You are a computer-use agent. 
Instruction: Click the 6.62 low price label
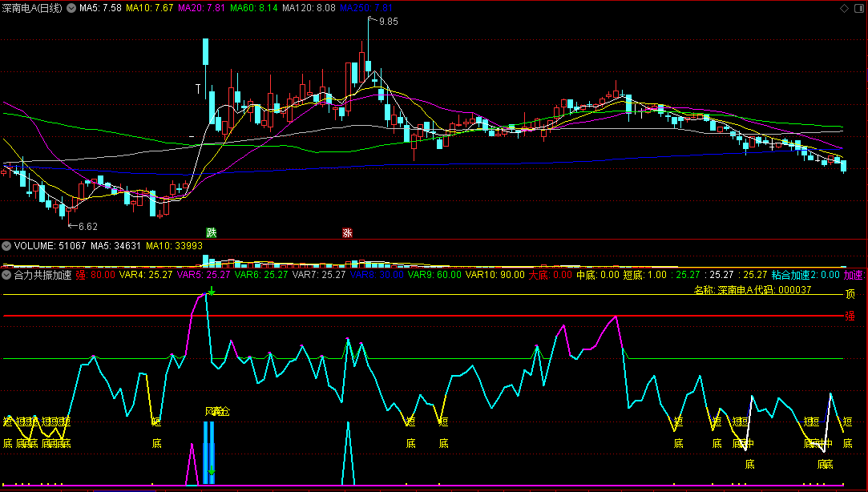pyautogui.click(x=87, y=226)
